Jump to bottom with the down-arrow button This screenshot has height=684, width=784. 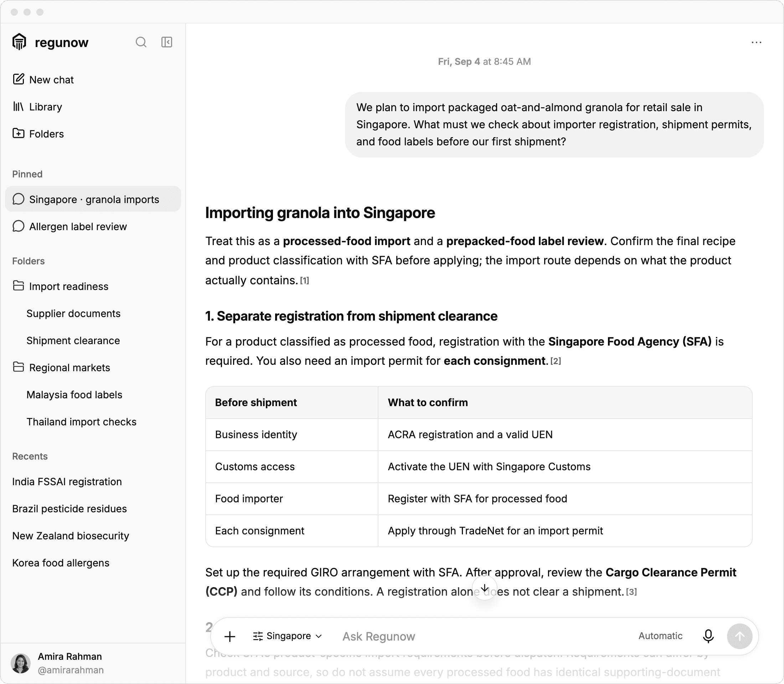click(485, 588)
